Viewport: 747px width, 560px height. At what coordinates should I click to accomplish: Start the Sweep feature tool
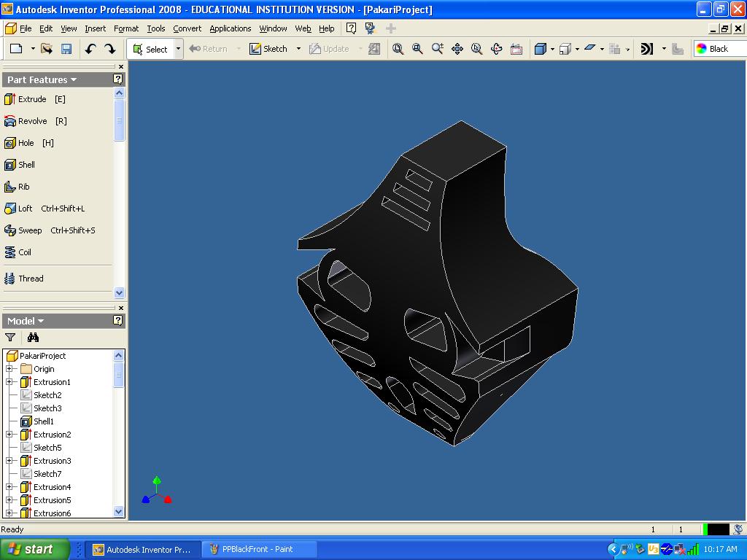point(29,230)
